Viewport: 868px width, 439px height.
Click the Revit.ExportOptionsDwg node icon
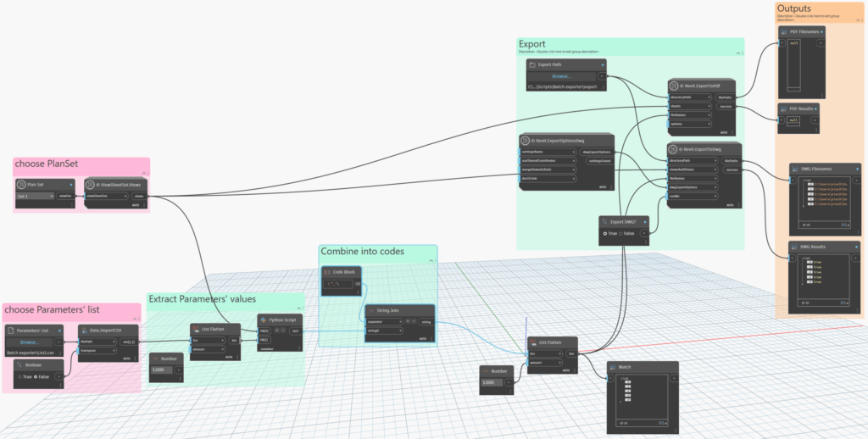(526, 139)
